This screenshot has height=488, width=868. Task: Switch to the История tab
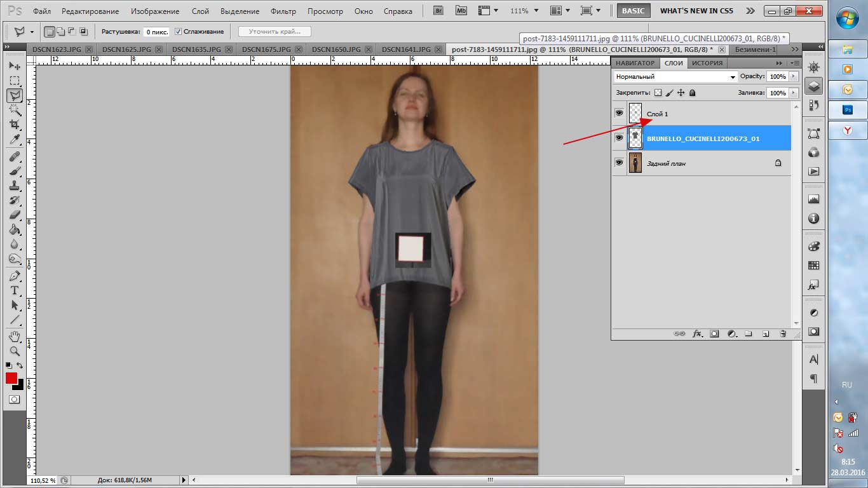pos(707,63)
